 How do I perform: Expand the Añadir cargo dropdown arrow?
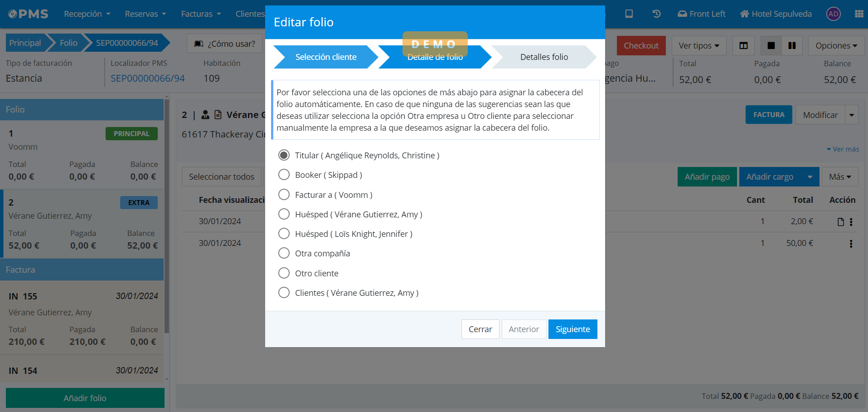click(x=810, y=177)
